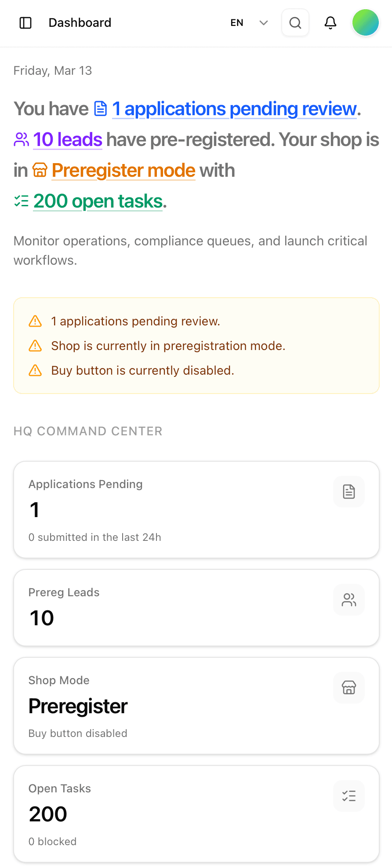Viewport: 392px width, 868px height.
Task: Expand the EN language dropdown
Action: coord(237,23)
